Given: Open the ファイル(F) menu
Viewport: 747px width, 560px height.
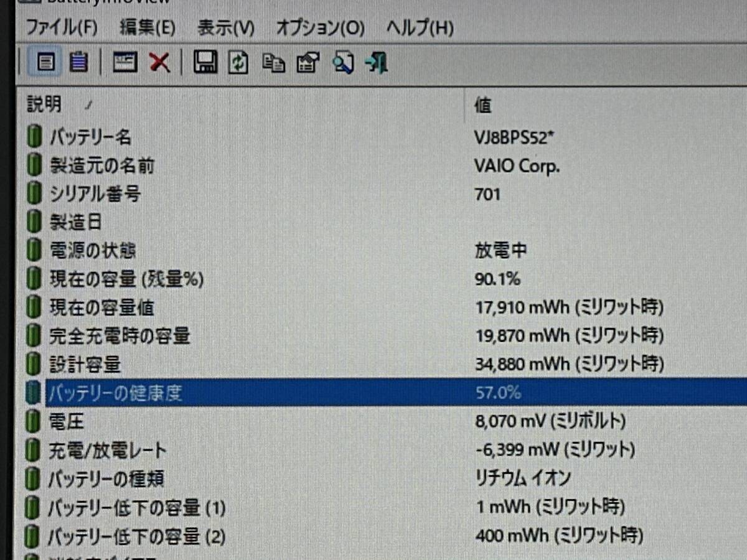Looking at the screenshot, I should point(62,27).
